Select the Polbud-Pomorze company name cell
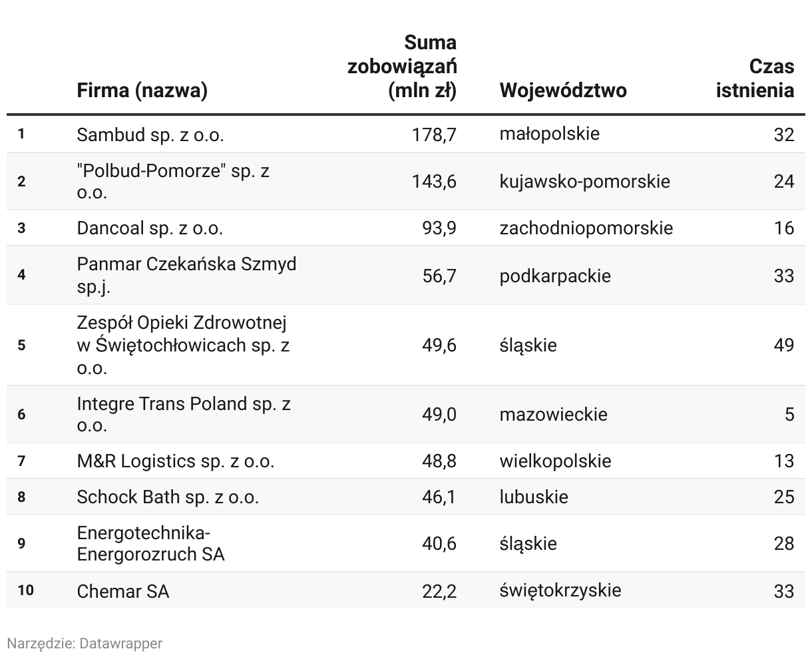812x659 pixels. tap(173, 181)
